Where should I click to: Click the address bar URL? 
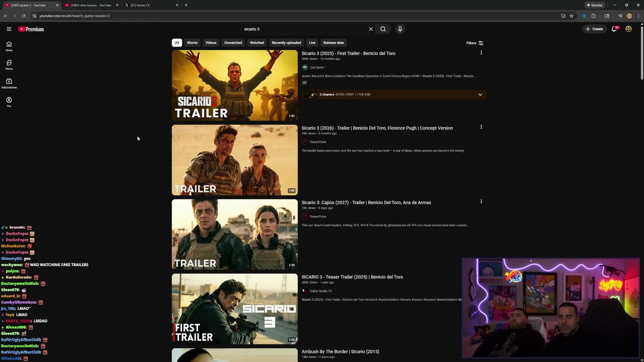point(74,16)
